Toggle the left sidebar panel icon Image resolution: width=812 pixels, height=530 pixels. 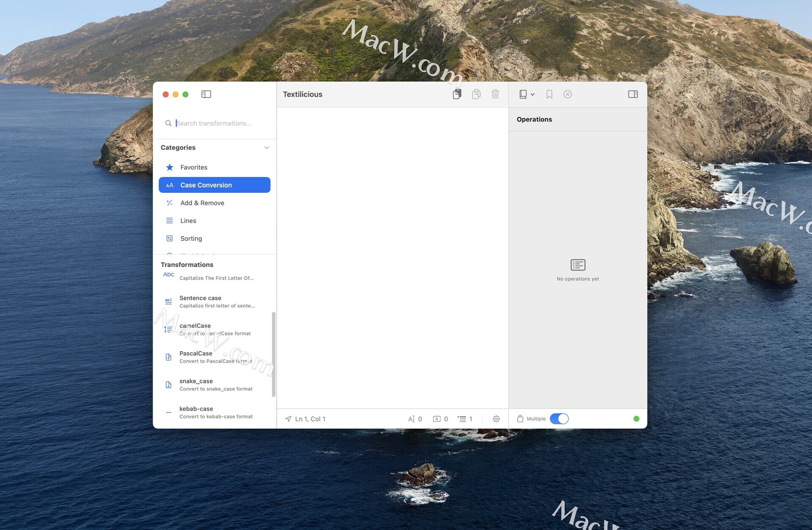(206, 94)
